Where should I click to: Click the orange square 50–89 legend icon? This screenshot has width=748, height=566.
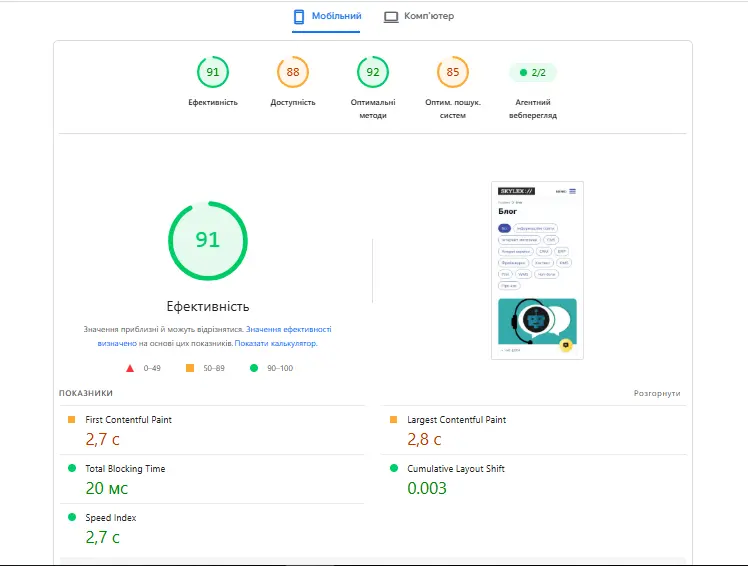[x=190, y=368]
